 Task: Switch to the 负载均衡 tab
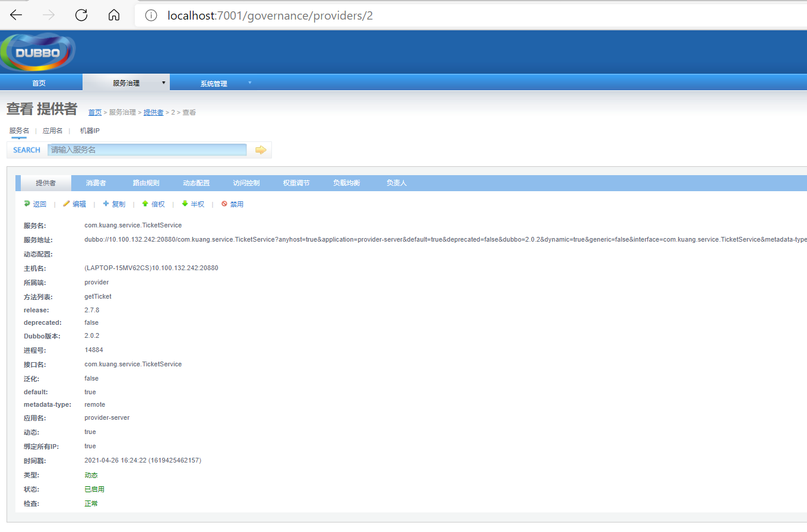click(x=346, y=183)
